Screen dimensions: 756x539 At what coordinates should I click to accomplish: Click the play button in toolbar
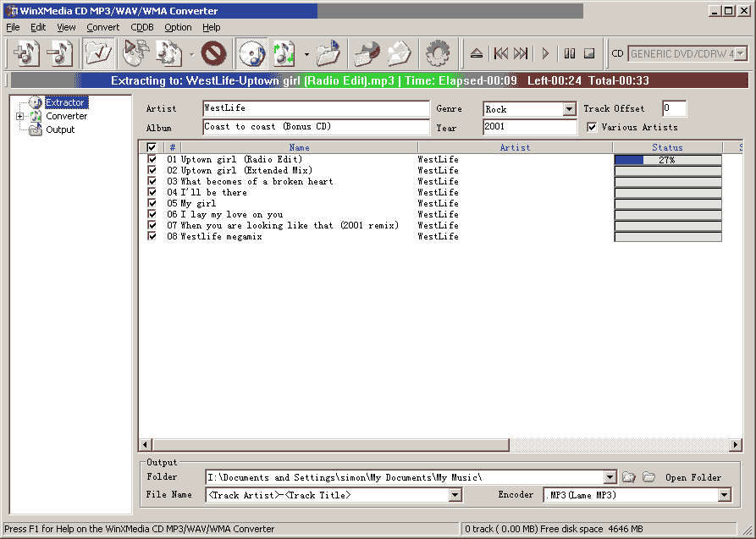click(545, 53)
